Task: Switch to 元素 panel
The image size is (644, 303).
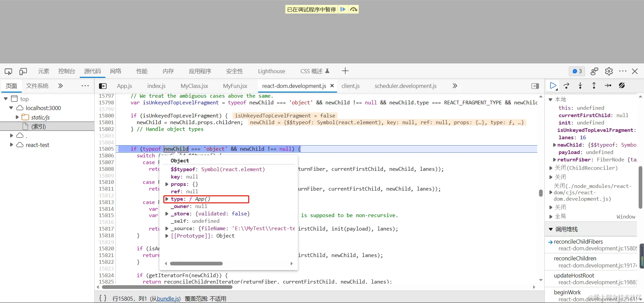Action: [x=43, y=71]
